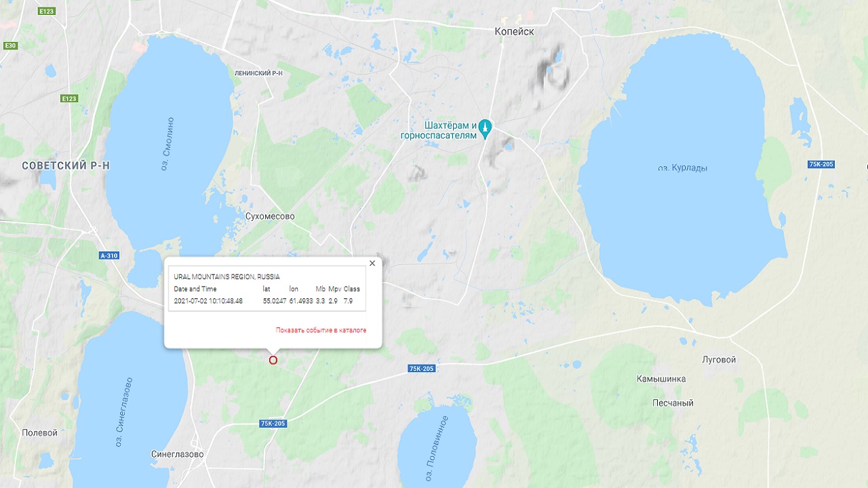This screenshot has height=488, width=868.
Task: Click the 75K-205 shield near оз. Курлады
Action: 821,165
